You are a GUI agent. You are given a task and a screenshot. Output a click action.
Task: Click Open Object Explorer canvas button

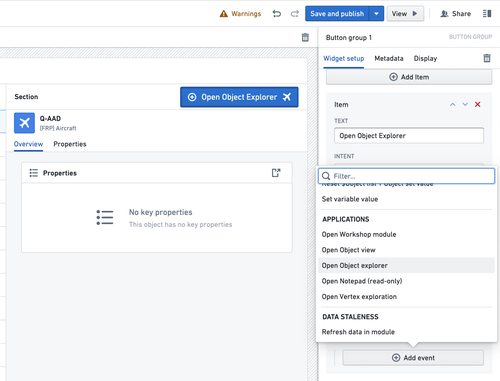coord(239,97)
